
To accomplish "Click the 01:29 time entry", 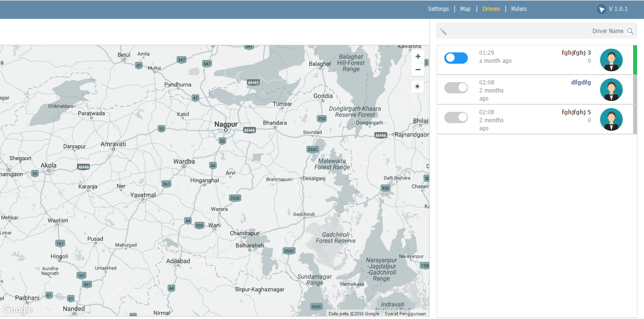I will (x=487, y=53).
